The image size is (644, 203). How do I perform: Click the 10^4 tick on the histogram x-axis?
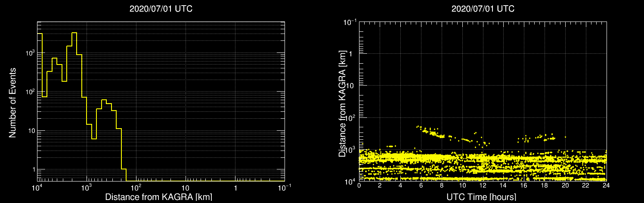[x=37, y=187]
